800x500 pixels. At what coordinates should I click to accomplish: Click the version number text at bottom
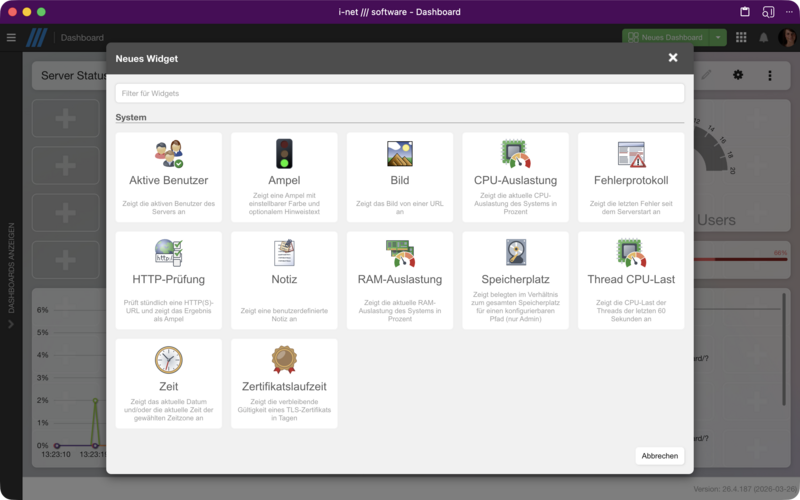click(744, 489)
